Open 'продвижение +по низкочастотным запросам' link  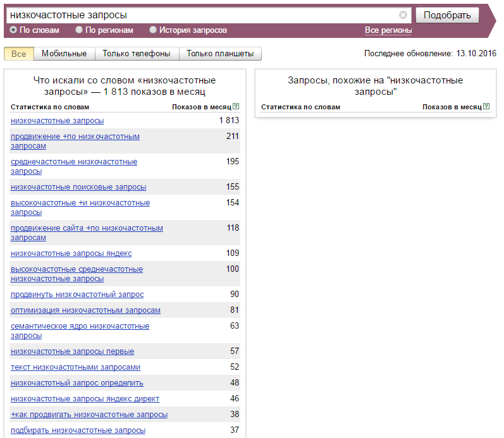[75, 141]
